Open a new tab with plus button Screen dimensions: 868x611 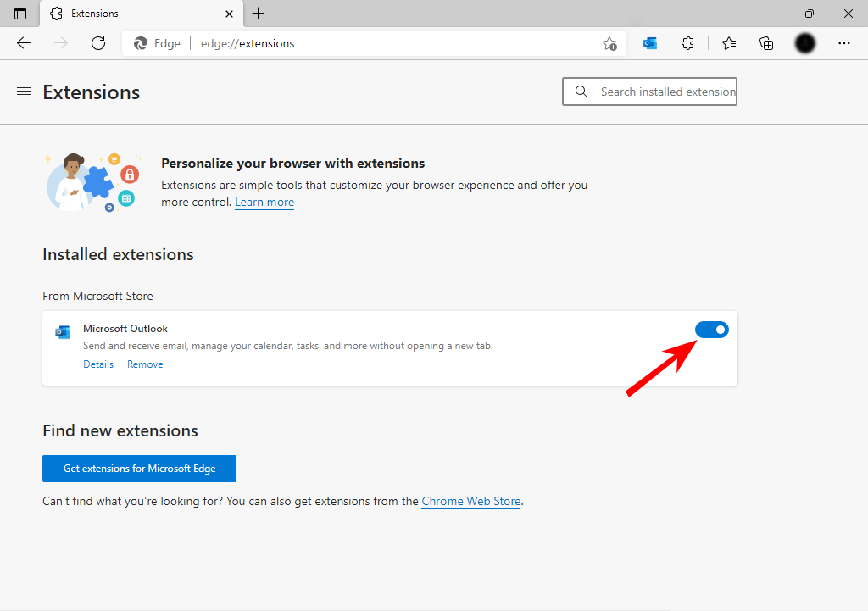pyautogui.click(x=258, y=14)
